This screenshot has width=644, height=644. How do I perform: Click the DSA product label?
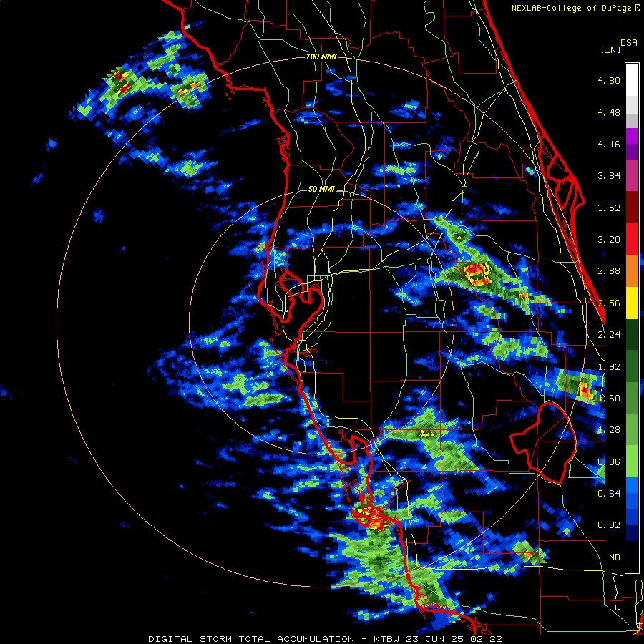[629, 43]
